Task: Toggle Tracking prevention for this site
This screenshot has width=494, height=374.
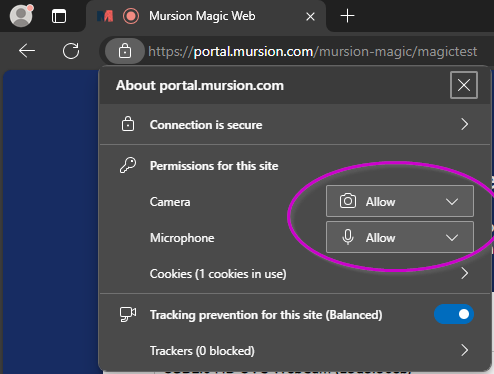Action: [454, 314]
